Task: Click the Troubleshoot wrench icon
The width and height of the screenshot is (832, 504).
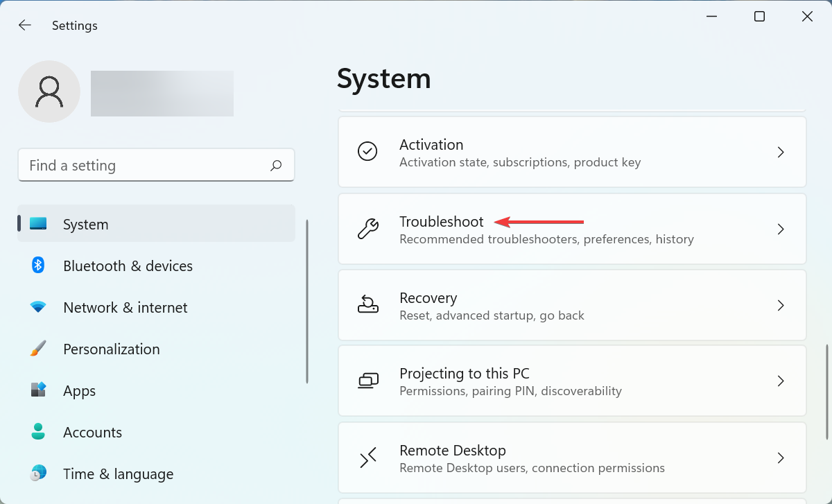Action: [x=367, y=229]
